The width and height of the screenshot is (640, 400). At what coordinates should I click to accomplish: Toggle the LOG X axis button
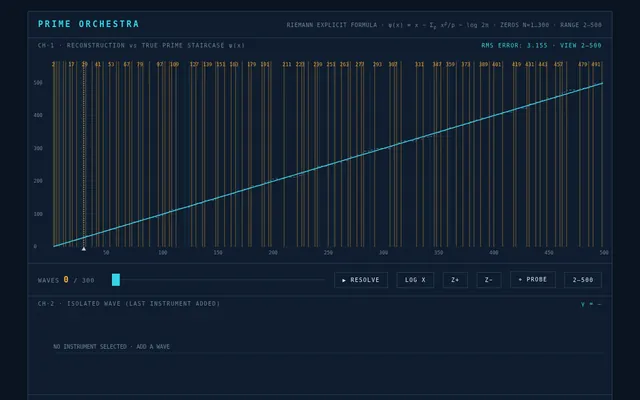tap(415, 280)
